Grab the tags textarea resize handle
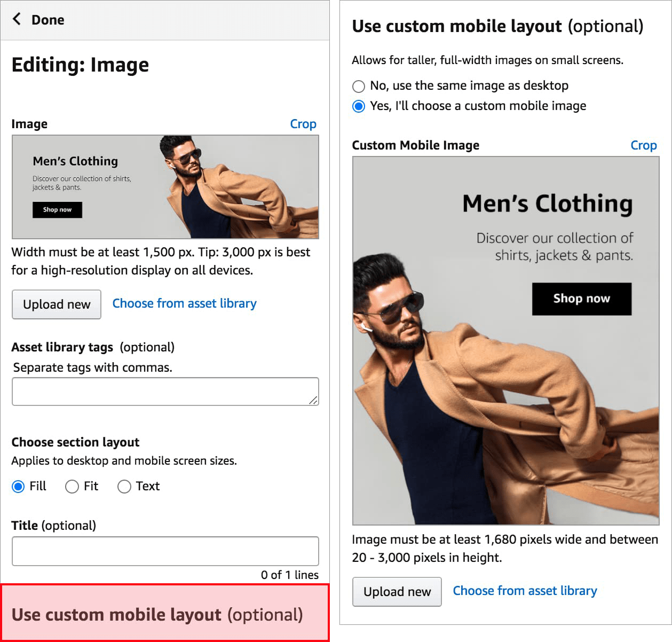672x642 pixels. 313,400
